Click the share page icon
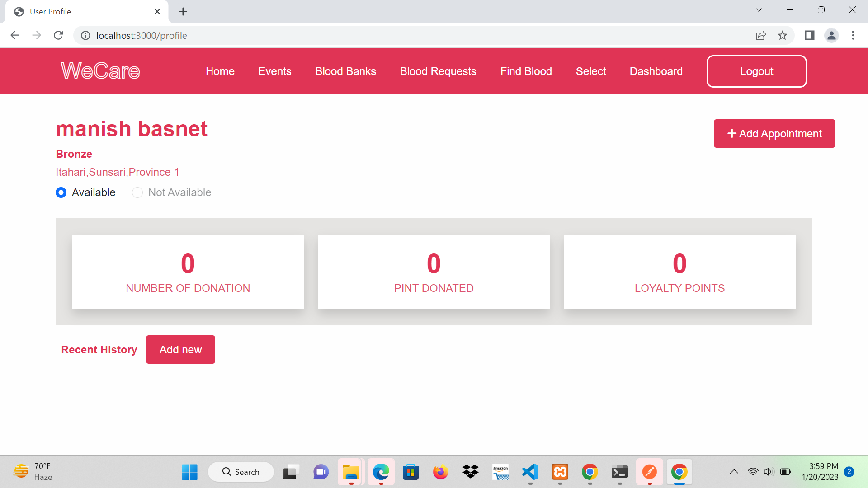 (761, 35)
